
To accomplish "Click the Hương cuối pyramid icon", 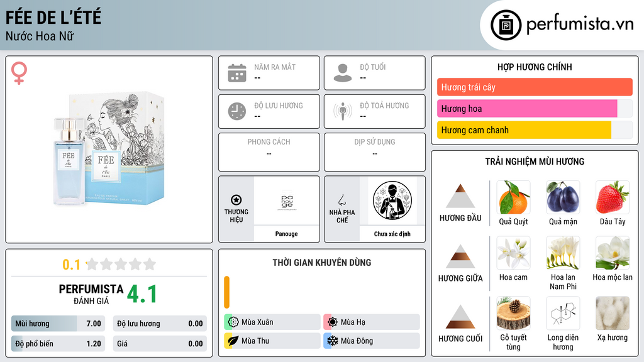I will point(460,317).
